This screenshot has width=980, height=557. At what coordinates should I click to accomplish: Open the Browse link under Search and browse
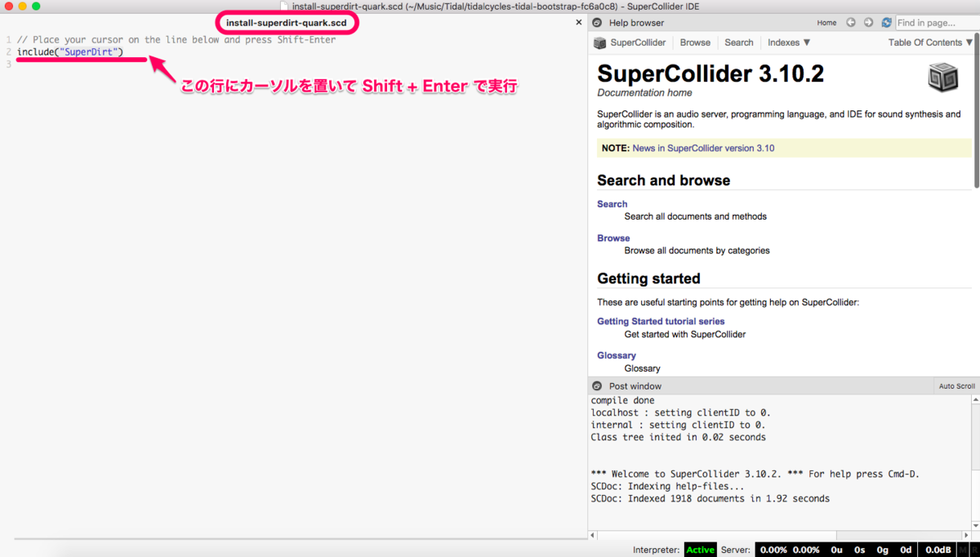[x=613, y=238]
